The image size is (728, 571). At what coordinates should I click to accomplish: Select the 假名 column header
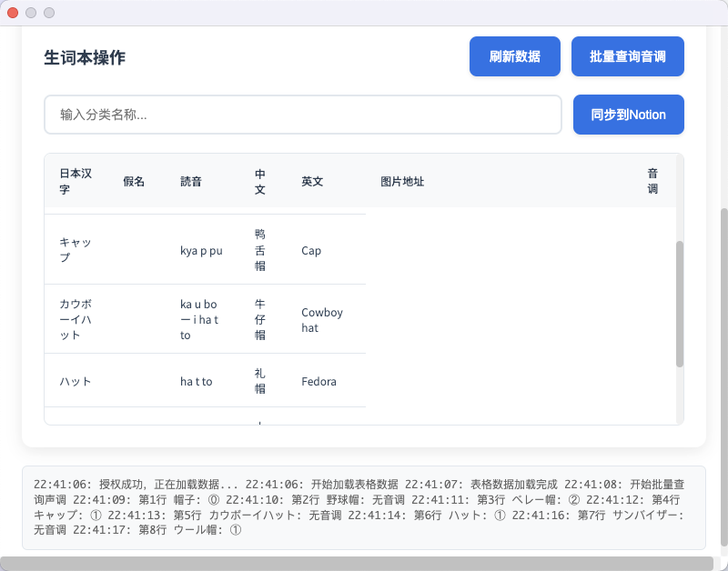[x=134, y=181]
